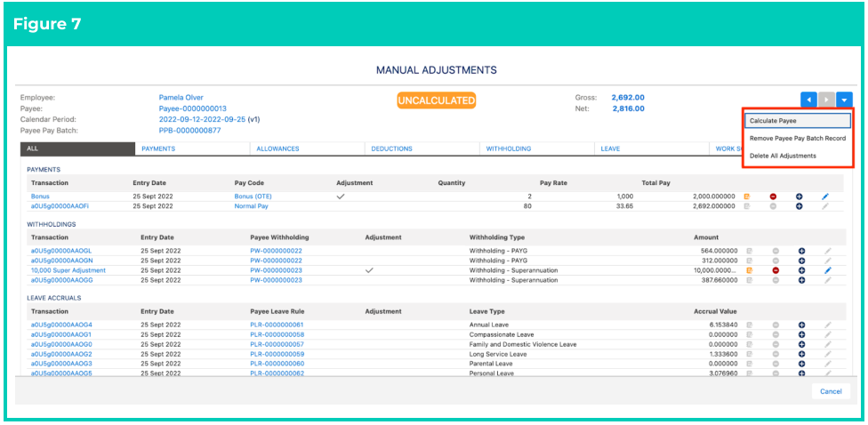Image resolution: width=868 pixels, height=425 pixels.
Task: Open the Bonus transaction link
Action: click(x=40, y=196)
